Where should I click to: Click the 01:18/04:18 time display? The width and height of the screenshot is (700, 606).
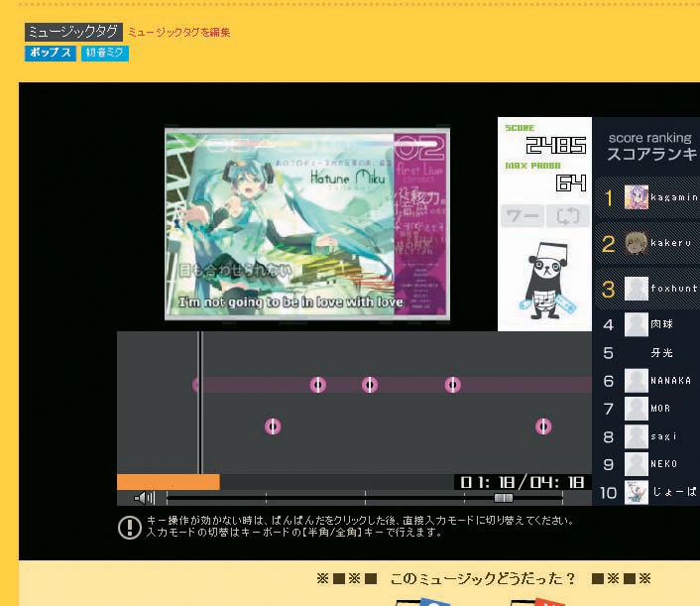[523, 482]
